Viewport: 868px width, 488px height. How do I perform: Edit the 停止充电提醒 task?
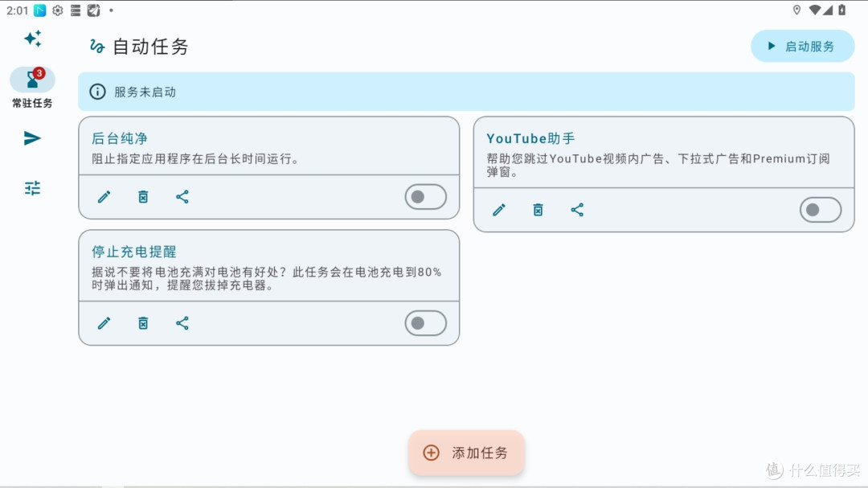tap(104, 322)
